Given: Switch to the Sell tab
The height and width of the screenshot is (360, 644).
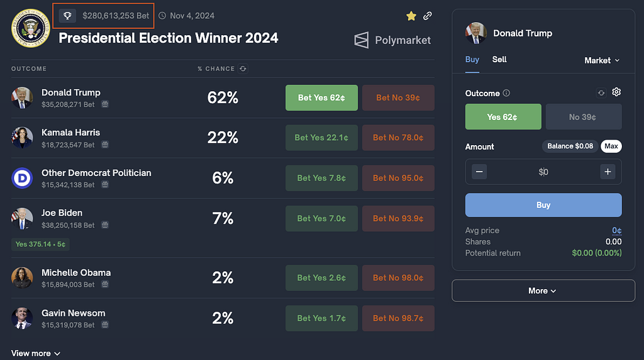Looking at the screenshot, I should coord(499,59).
